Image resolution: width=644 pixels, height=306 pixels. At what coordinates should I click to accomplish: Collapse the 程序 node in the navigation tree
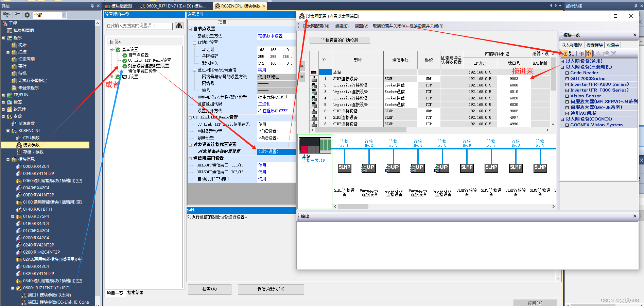[x=3, y=38]
